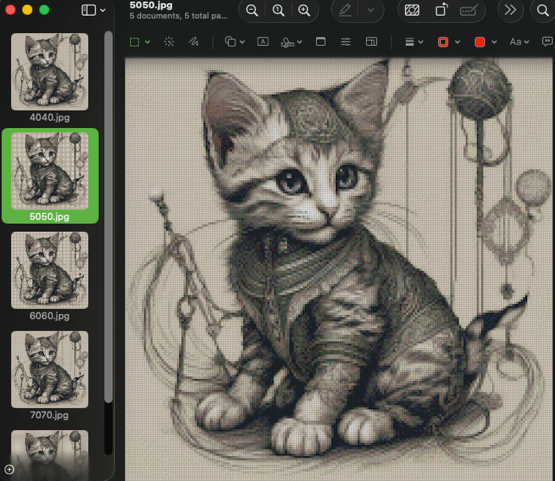Image resolution: width=555 pixels, height=481 pixels.
Task: Toggle the rectangular selection tool
Action: point(135,42)
